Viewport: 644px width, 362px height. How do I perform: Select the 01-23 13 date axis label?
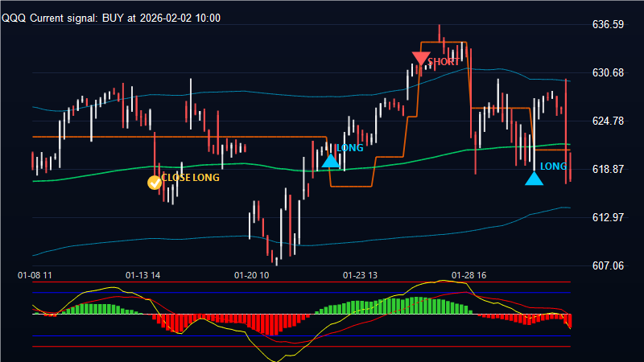(360, 275)
